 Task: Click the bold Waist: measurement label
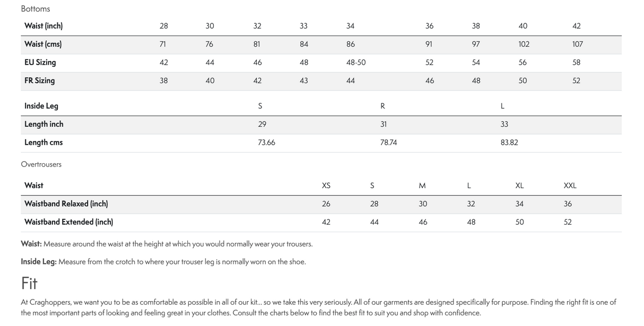(x=31, y=244)
